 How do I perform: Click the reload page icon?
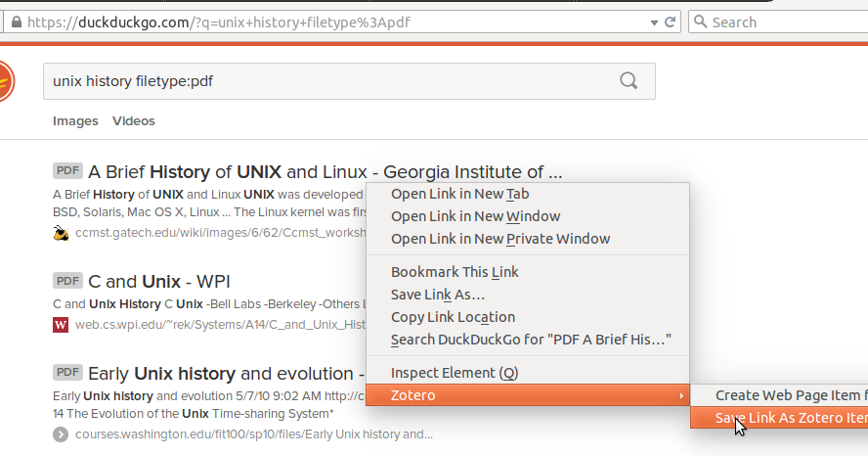tap(671, 22)
